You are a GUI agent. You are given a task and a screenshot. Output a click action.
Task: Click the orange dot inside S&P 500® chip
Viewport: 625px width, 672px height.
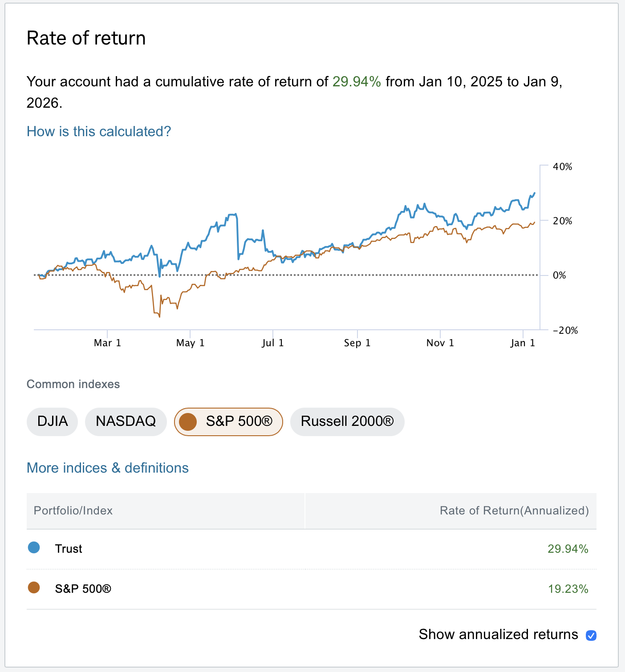(x=188, y=421)
